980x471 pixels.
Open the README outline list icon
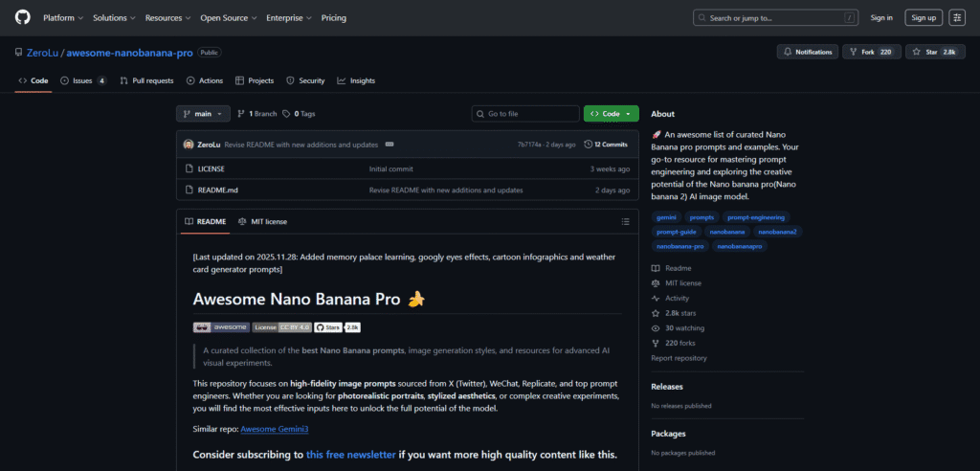pos(626,221)
